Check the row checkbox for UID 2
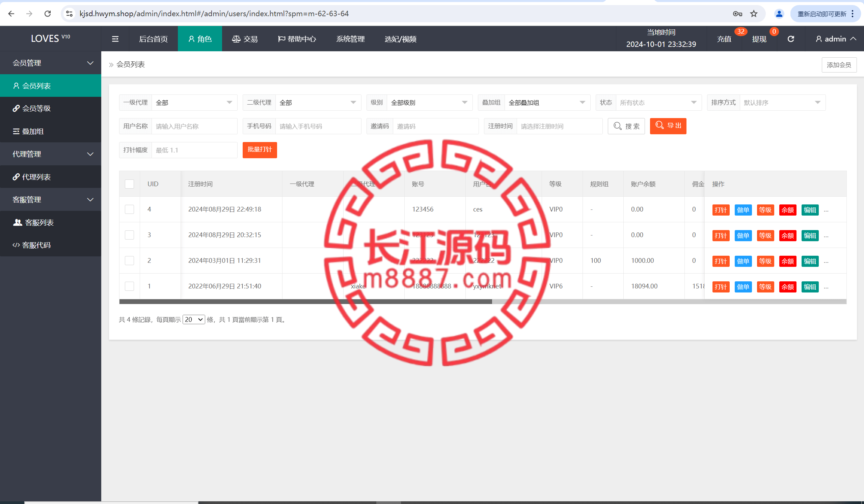 129,261
